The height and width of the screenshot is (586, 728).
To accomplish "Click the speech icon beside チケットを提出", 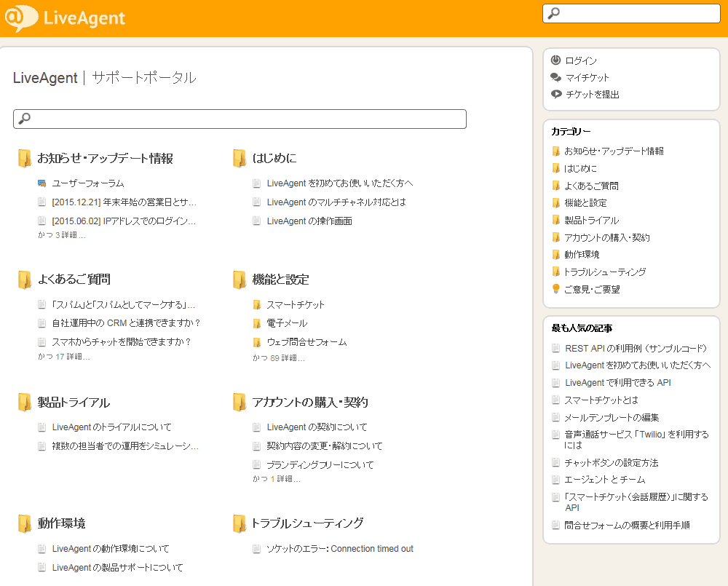I will (x=556, y=94).
